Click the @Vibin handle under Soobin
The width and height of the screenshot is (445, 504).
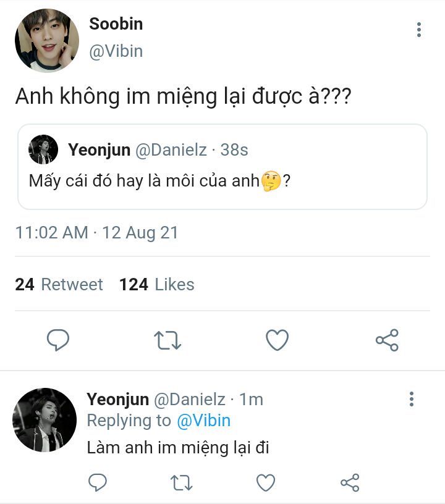pos(116,51)
